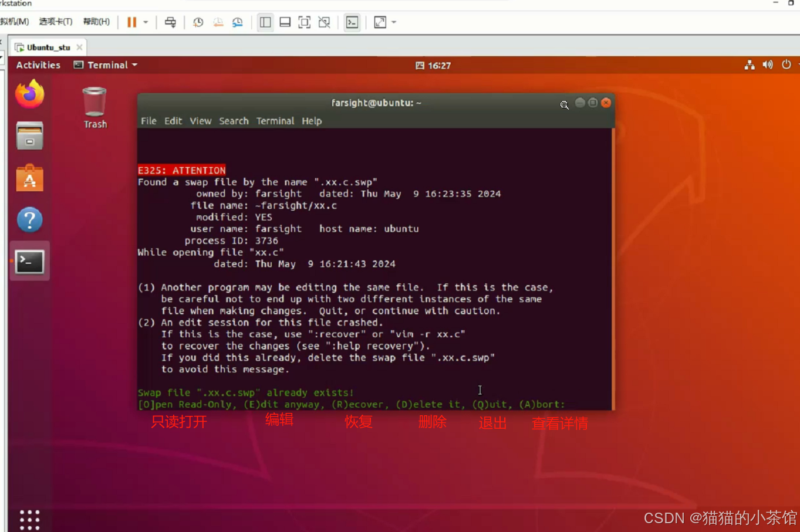Open Ubuntu Software from the dock
Screen dimensions: 800x532
click(29, 178)
